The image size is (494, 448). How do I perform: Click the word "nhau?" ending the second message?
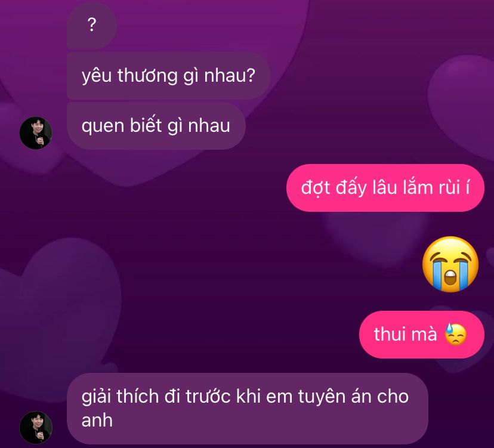click(x=229, y=76)
